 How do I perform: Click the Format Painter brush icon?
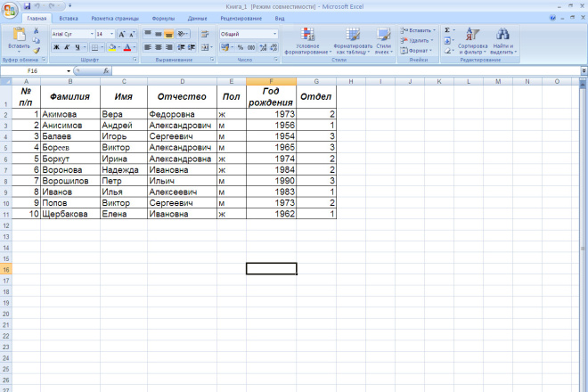37,50
